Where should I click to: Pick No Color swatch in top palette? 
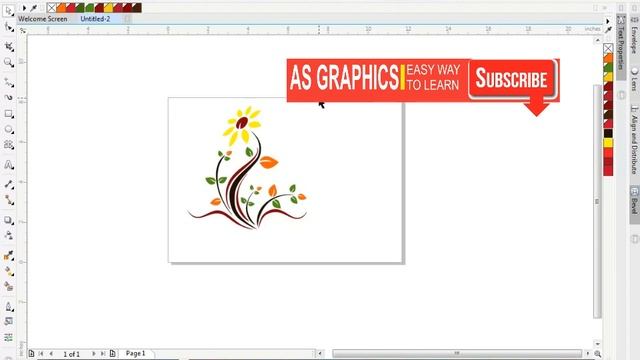pos(51,8)
